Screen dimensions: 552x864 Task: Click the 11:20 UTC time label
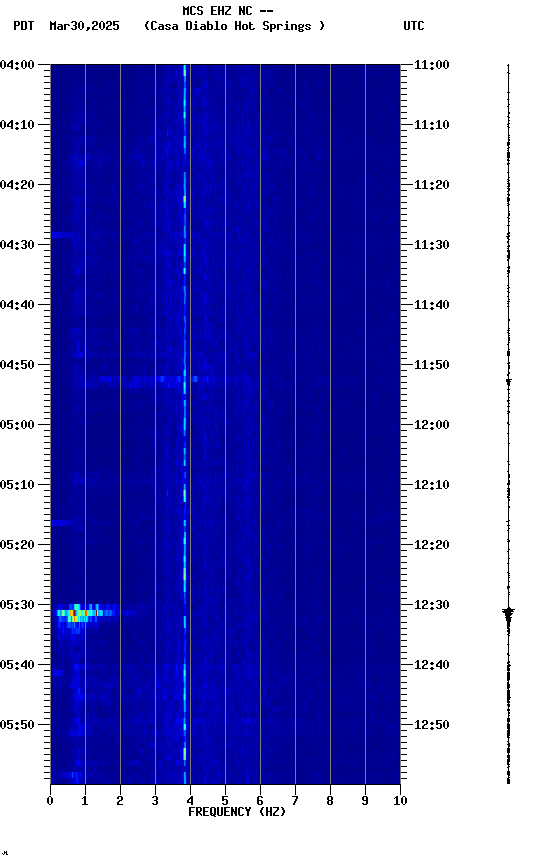point(432,185)
